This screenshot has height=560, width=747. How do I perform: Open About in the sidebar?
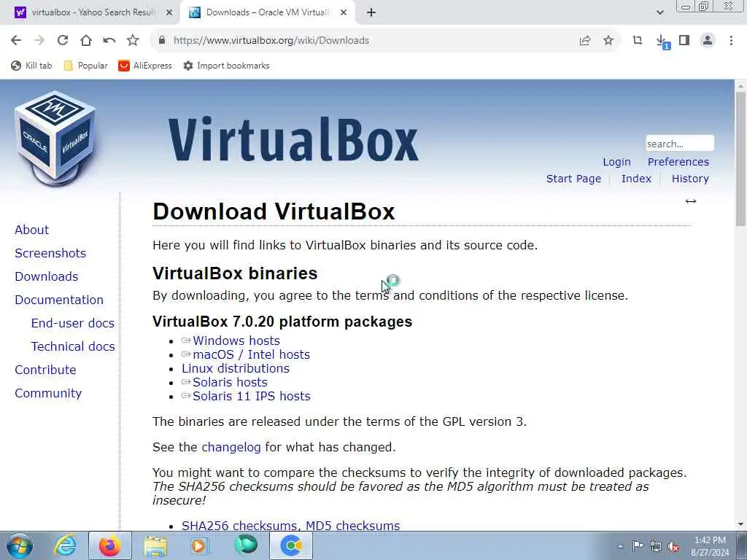click(32, 230)
